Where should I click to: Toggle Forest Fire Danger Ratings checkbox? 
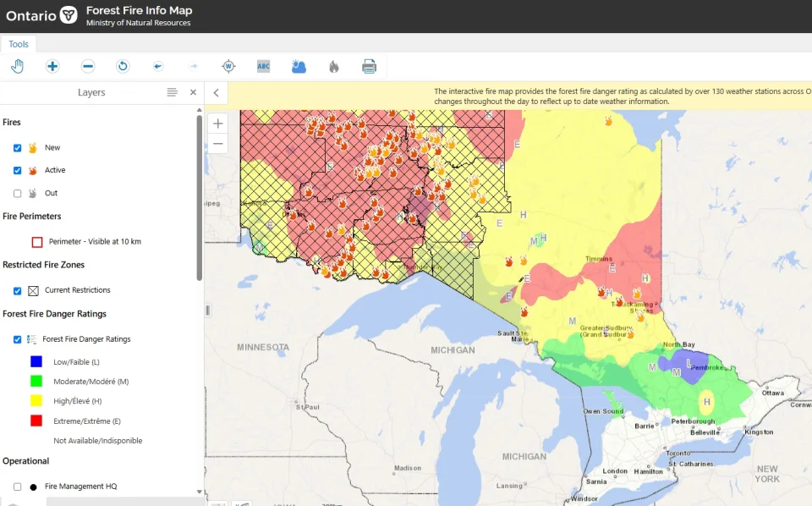[x=18, y=340]
